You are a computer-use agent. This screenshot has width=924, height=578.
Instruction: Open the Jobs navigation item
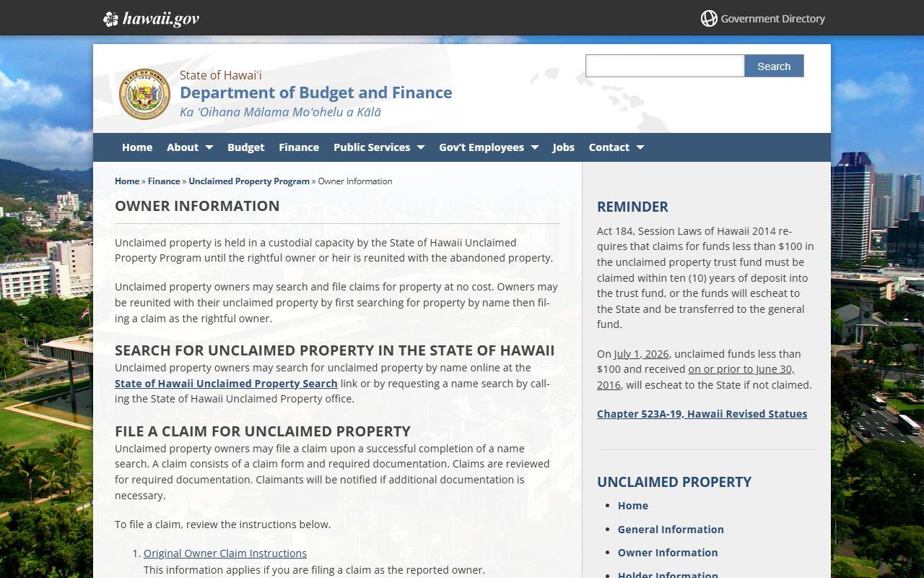564,147
